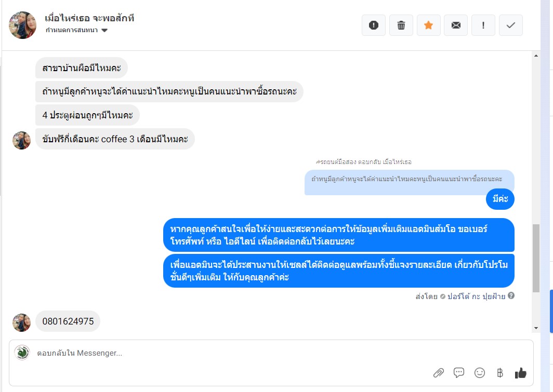Screen dimensions: 553x392
Task: Toggle the orange star follow-up marker
Action: (428, 25)
